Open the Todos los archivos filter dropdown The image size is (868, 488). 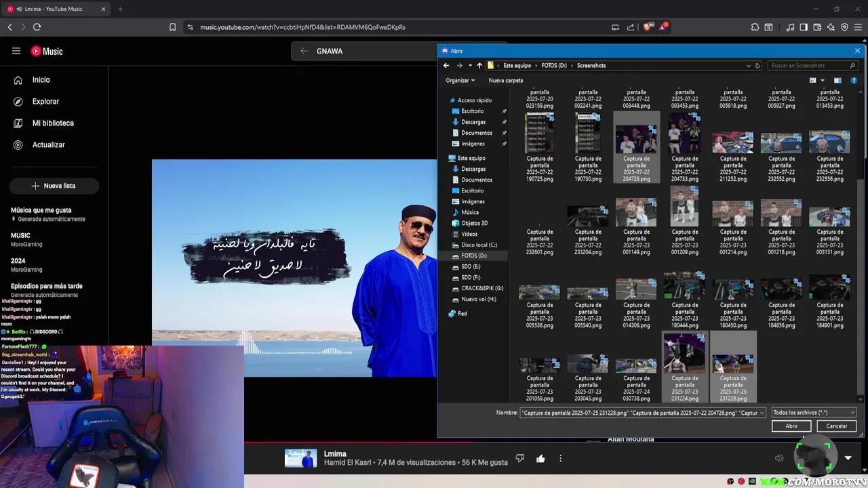[x=814, y=413]
